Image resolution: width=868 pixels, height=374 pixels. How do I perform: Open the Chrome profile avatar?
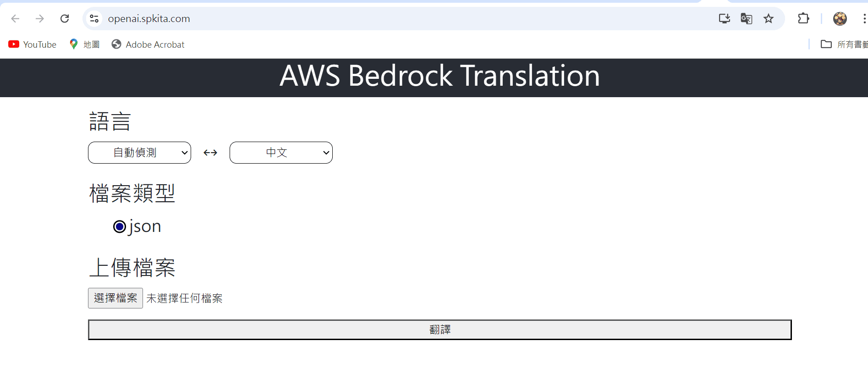coord(840,19)
